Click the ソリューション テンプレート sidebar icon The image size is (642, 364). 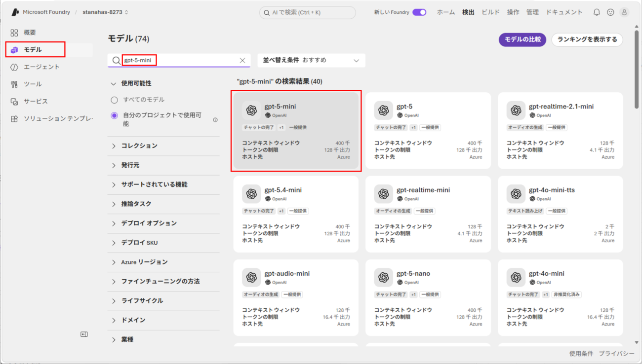14,119
